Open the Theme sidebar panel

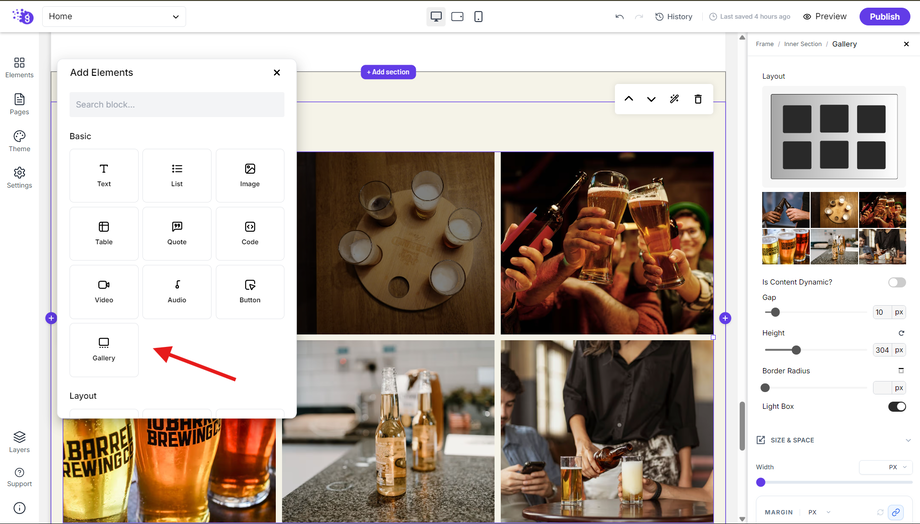click(19, 141)
